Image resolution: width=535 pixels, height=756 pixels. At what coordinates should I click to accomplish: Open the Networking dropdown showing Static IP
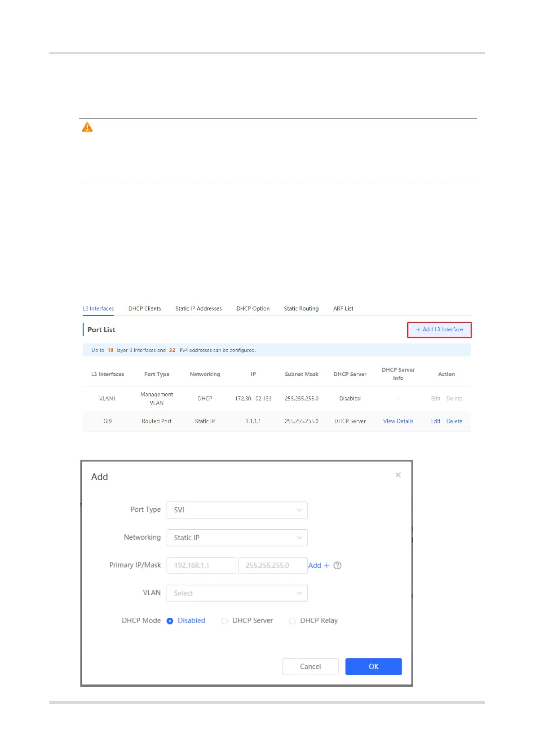pos(237,538)
